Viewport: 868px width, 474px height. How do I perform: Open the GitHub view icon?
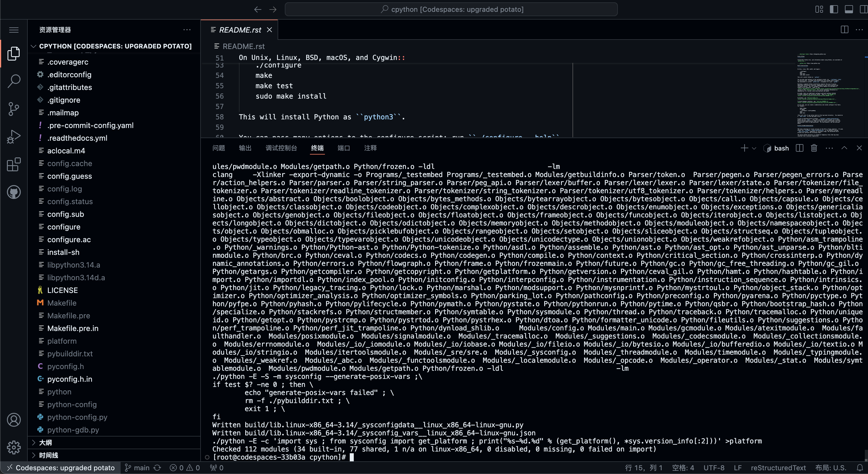coord(14,192)
